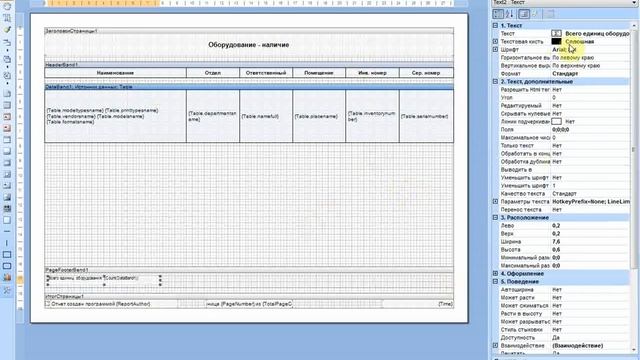Select the rectangle primitive tool

coord(7,255)
